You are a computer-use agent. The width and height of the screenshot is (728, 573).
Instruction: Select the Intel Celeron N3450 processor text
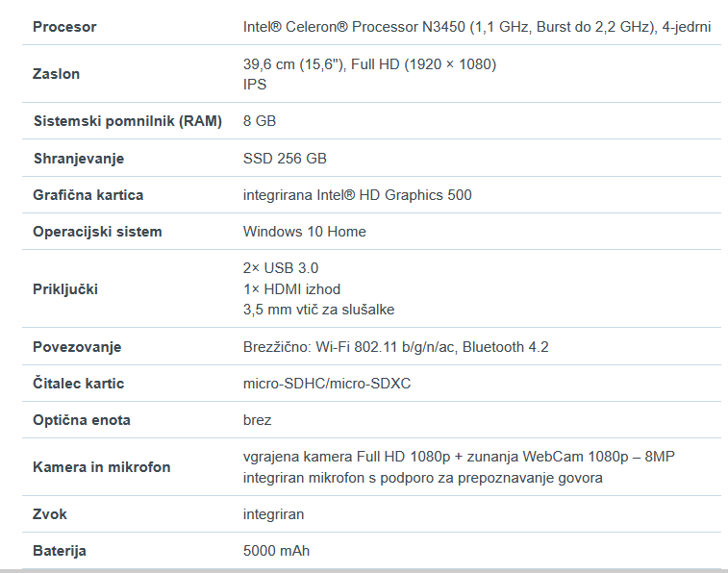coord(477,27)
